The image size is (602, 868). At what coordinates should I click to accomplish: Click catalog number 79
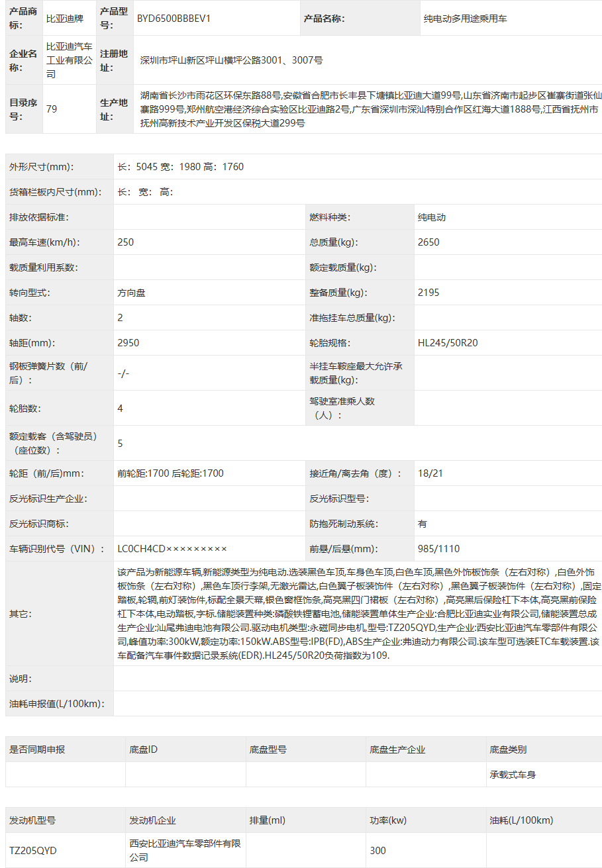pos(52,109)
